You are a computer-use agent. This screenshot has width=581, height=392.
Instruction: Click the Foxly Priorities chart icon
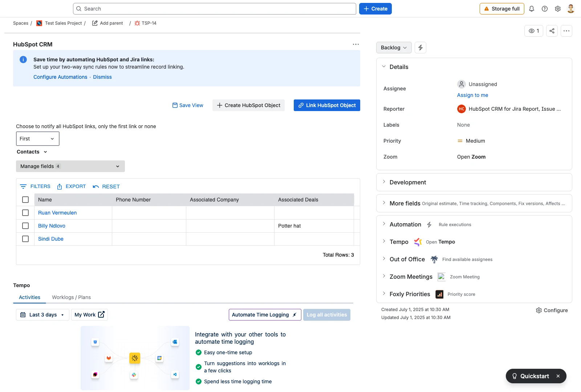pos(439,294)
